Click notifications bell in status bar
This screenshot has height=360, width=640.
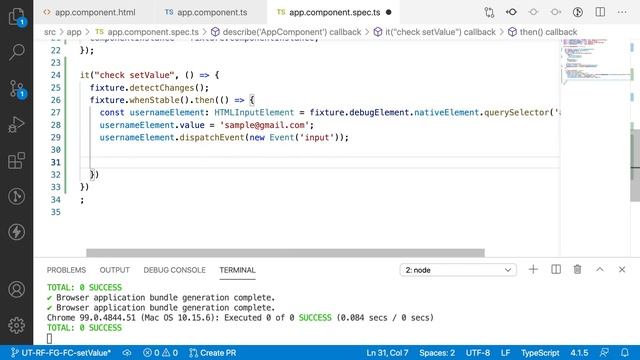(x=624, y=353)
